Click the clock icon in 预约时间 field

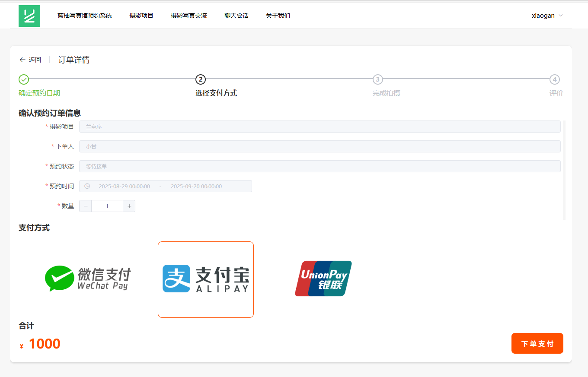(87, 186)
